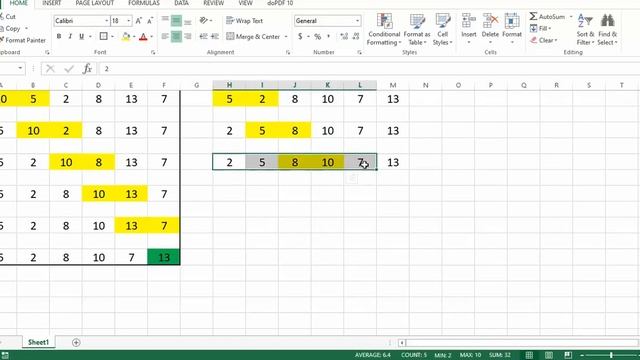The image size is (640, 360).
Task: Open the PAGE LAYOUT ribbon tab
Action: (95, 3)
